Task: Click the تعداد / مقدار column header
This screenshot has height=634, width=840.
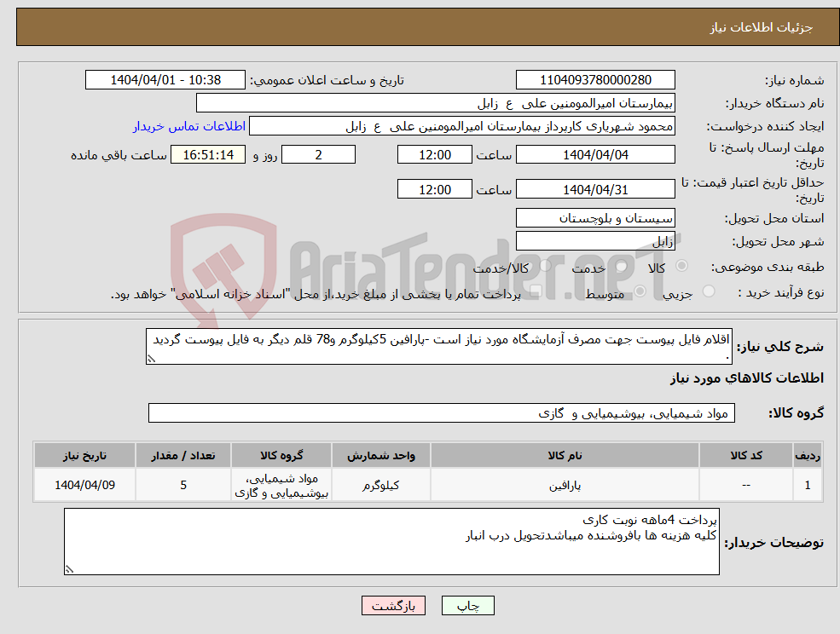Action: pyautogui.click(x=183, y=455)
